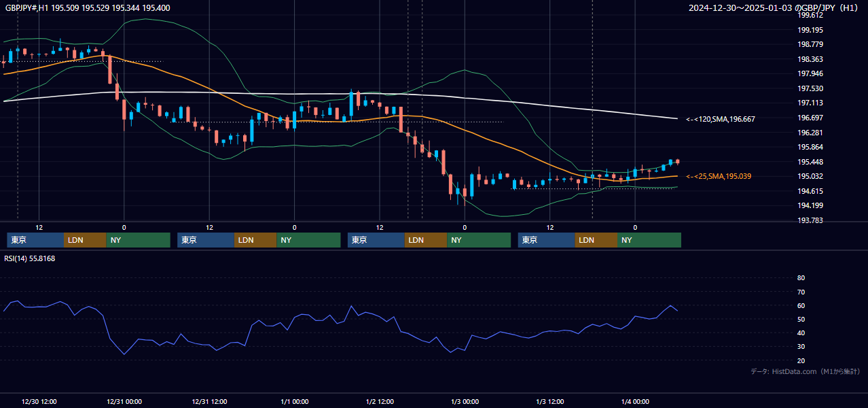
Task: Select the 12/31 00:00 time label
Action: tap(124, 401)
